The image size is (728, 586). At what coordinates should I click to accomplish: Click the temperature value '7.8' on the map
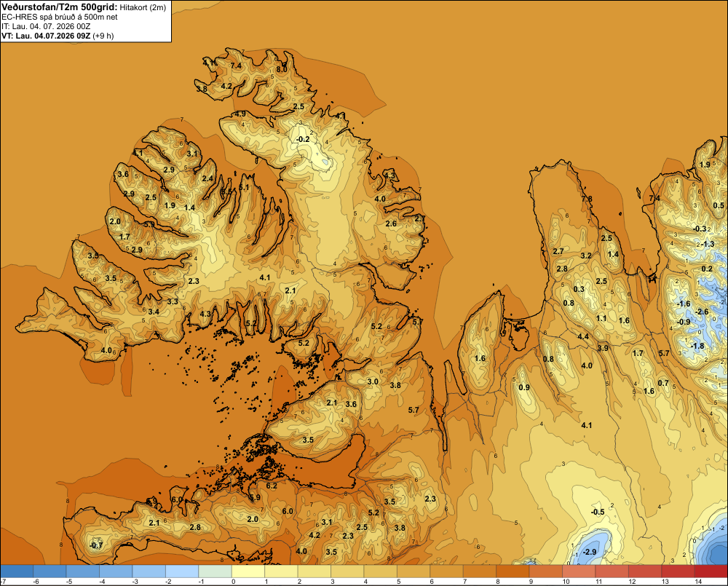click(587, 199)
